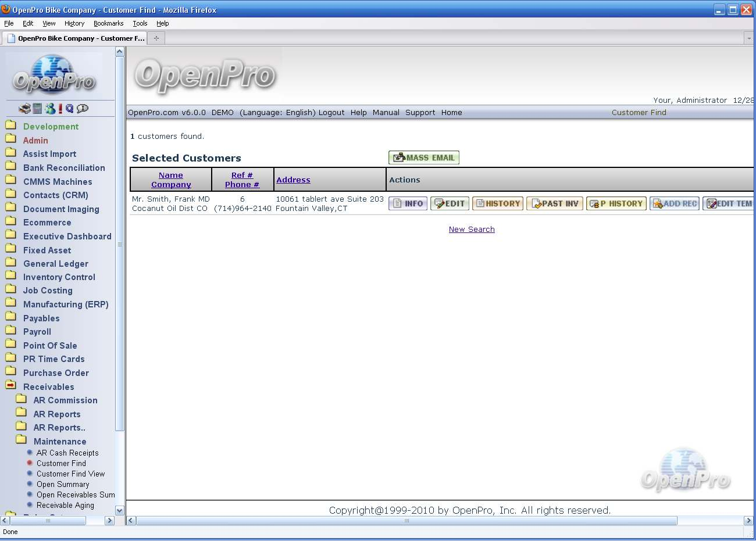
Task: Open customer INFO for Frank Smith
Action: point(408,204)
